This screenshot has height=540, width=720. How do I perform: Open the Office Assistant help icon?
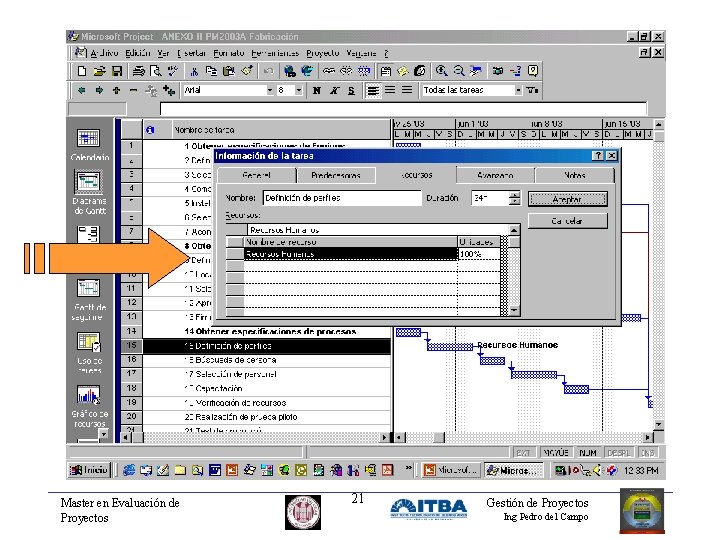tap(533, 71)
